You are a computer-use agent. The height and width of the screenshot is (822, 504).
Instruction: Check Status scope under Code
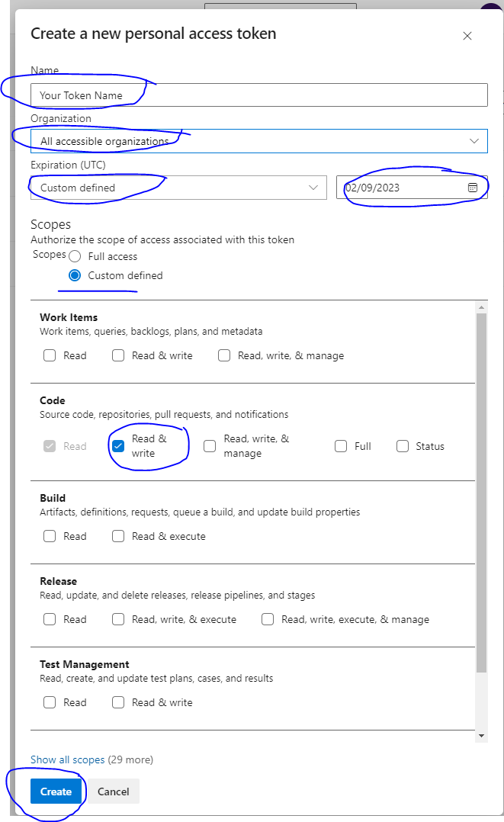click(x=403, y=445)
